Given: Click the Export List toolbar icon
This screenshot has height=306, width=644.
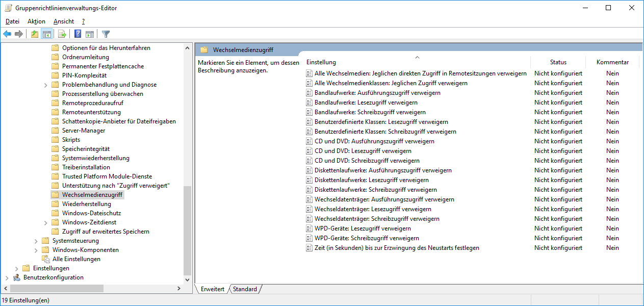Looking at the screenshot, I should pos(62,34).
